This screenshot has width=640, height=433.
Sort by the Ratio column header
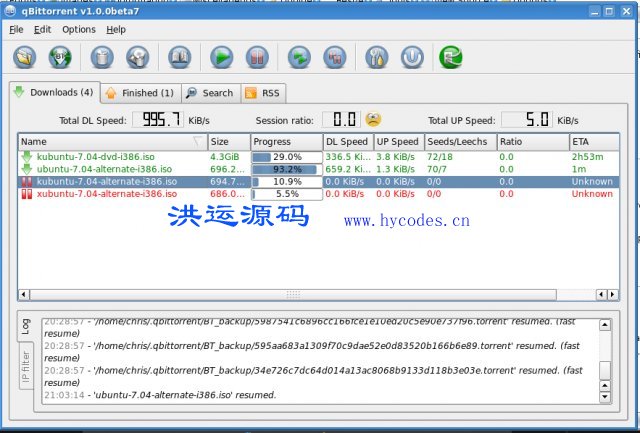[533, 142]
